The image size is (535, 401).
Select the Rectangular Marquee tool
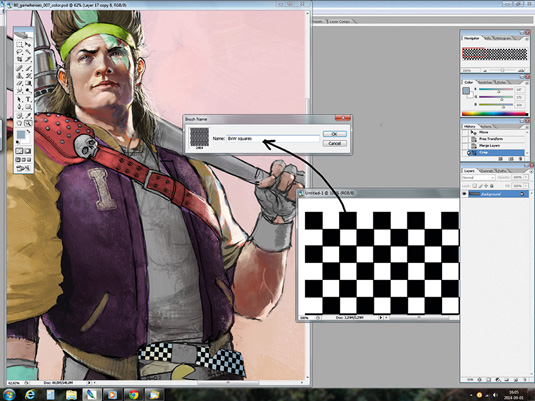pyautogui.click(x=19, y=44)
